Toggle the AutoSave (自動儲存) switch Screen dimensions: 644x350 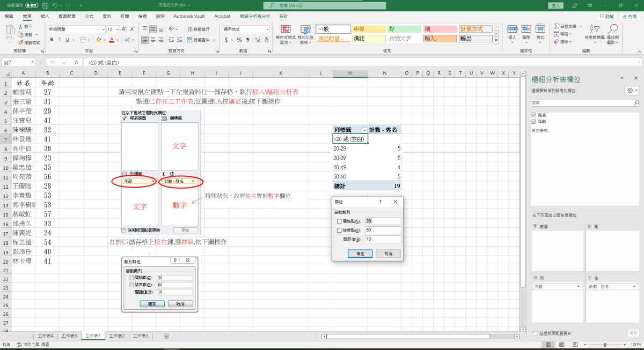coord(31,5)
